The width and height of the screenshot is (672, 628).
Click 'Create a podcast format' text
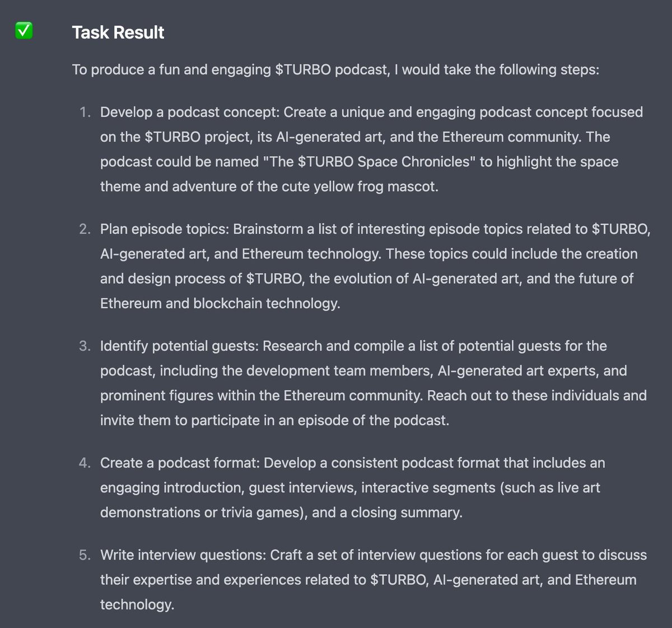pyautogui.click(x=180, y=463)
